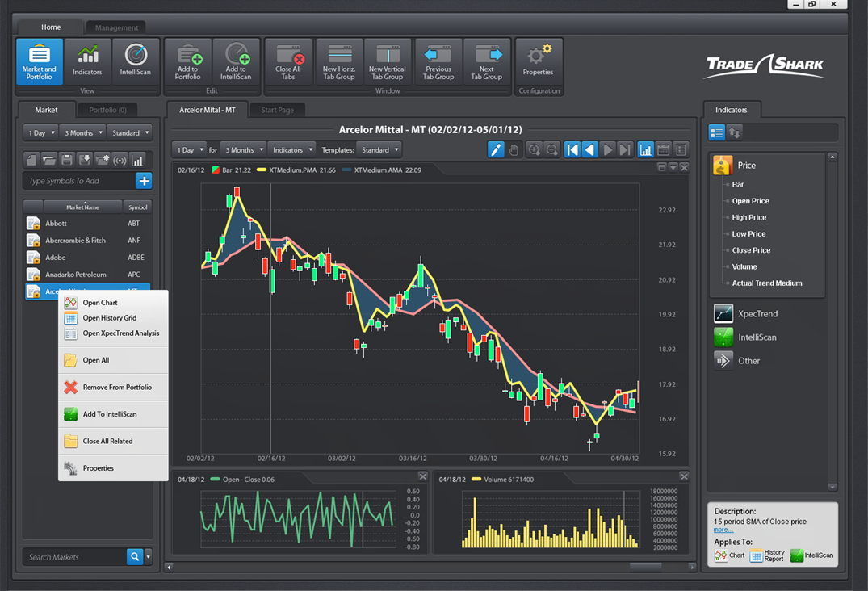
Task: Click the floppy disk save icon
Action: (67, 161)
